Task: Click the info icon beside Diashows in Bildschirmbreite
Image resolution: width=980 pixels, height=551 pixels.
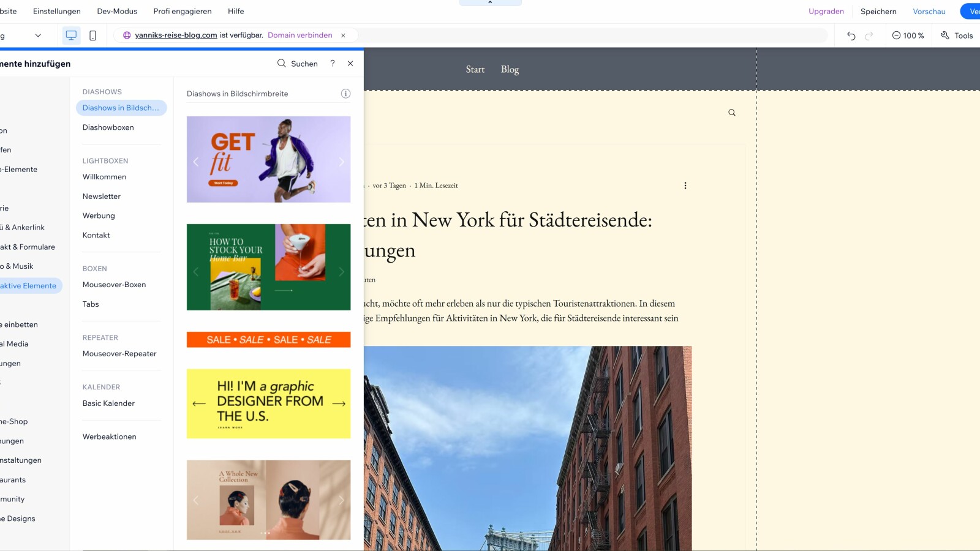Action: (x=346, y=93)
